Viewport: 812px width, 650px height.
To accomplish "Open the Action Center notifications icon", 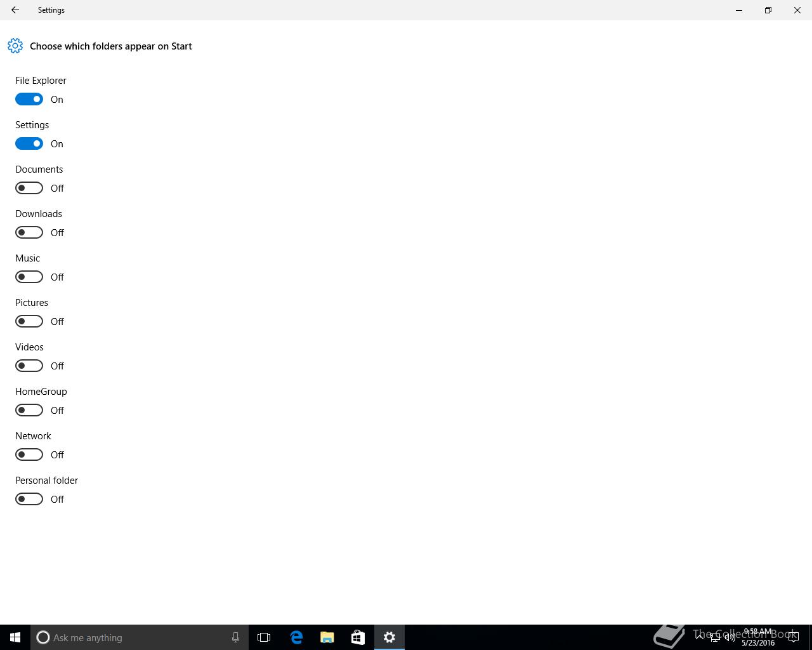I will (793, 637).
